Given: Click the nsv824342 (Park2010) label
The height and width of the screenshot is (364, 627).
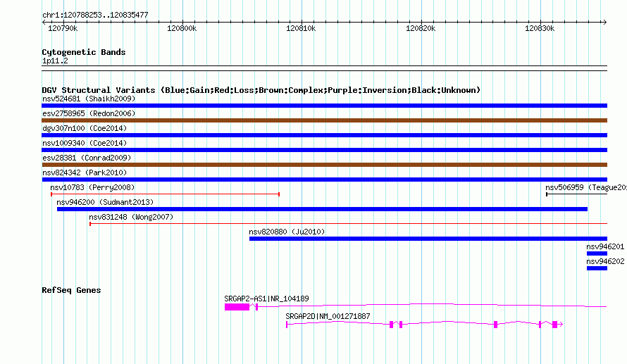Looking at the screenshot, I should point(85,172).
